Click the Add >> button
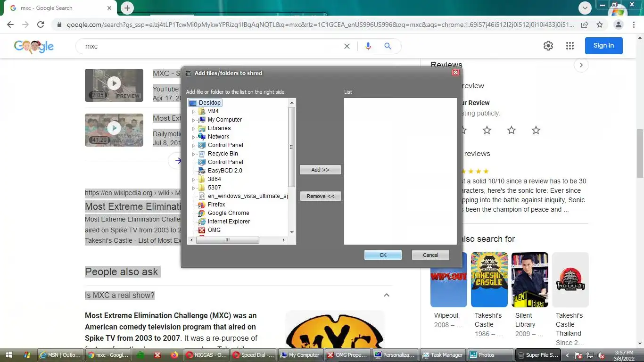Viewport: 644px width, 362px height. pos(320,170)
